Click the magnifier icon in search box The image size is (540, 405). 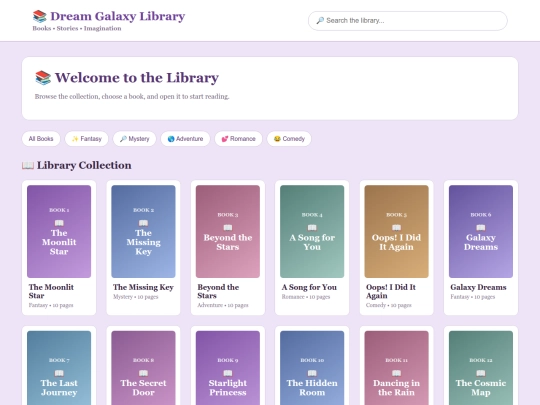[320, 21]
